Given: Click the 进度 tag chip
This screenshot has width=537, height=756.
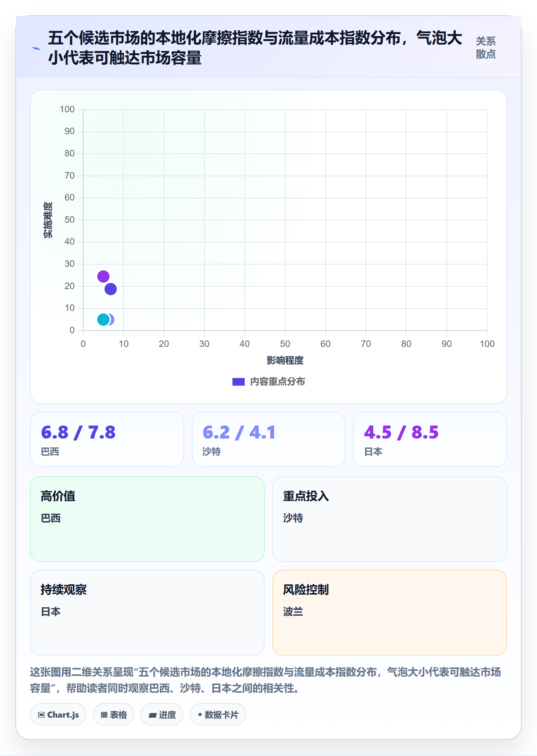Looking at the screenshot, I should click(162, 715).
